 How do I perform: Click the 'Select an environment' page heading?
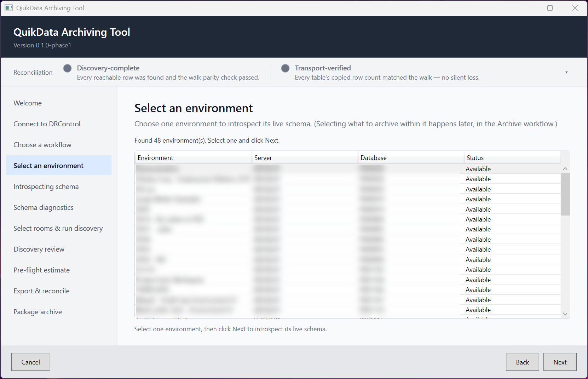194,108
